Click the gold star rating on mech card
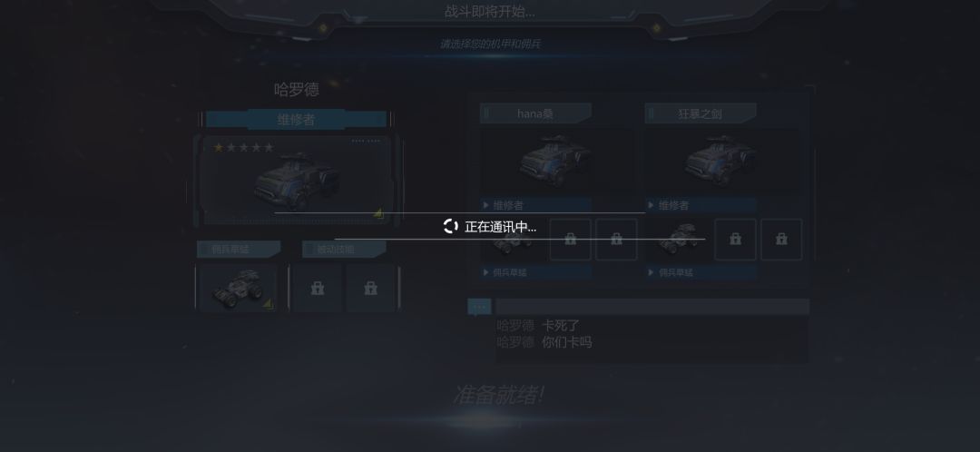 click(x=218, y=148)
